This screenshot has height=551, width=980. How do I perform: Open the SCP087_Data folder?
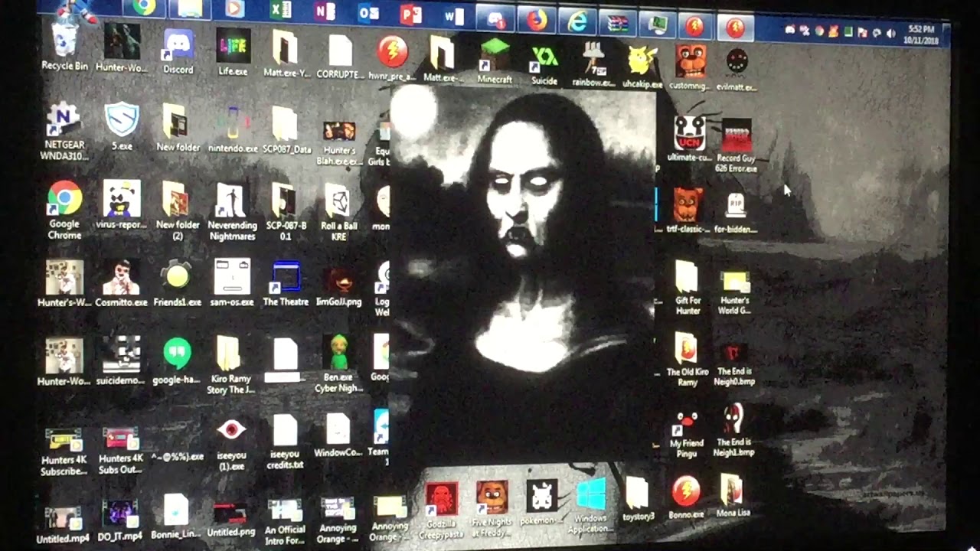[x=286, y=129]
